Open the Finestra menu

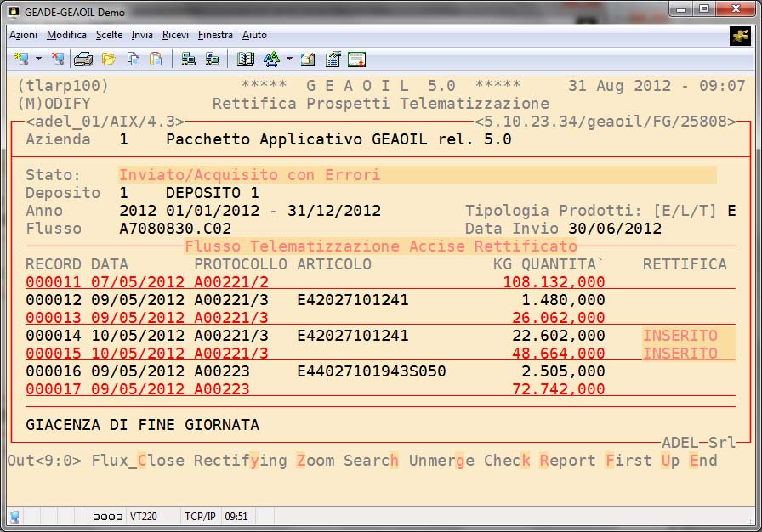point(215,35)
